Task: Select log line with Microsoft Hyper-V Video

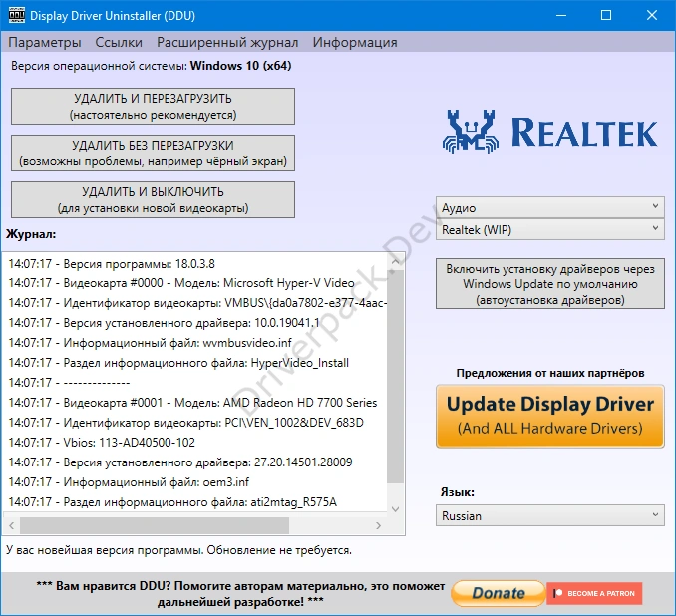Action: click(x=181, y=283)
